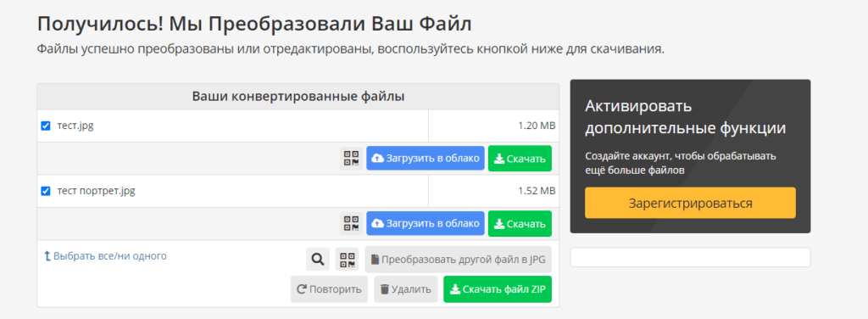This screenshot has height=319, width=868.
Task: Show QR code for тест портрет.jpg
Action: 351,224
